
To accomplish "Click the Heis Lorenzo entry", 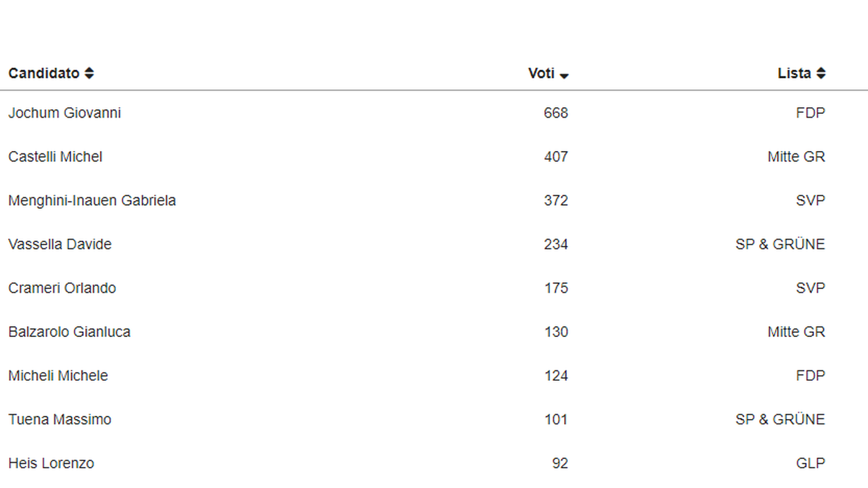I will [x=51, y=463].
